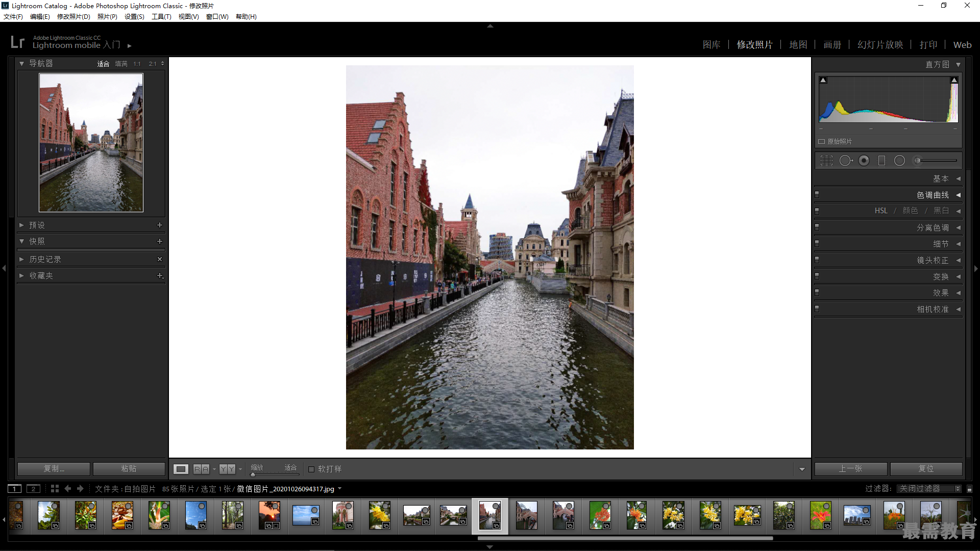The width and height of the screenshot is (980, 551).
Task: Adjust the 缩放 zoom slider
Action: pyautogui.click(x=275, y=474)
